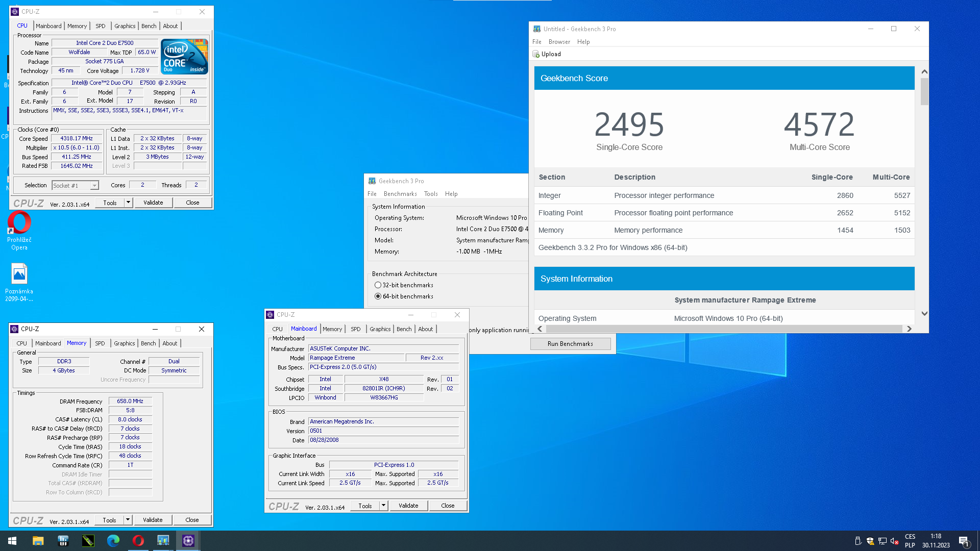
Task: Open Browser menu in Untitled Geekbench window
Action: 559,42
